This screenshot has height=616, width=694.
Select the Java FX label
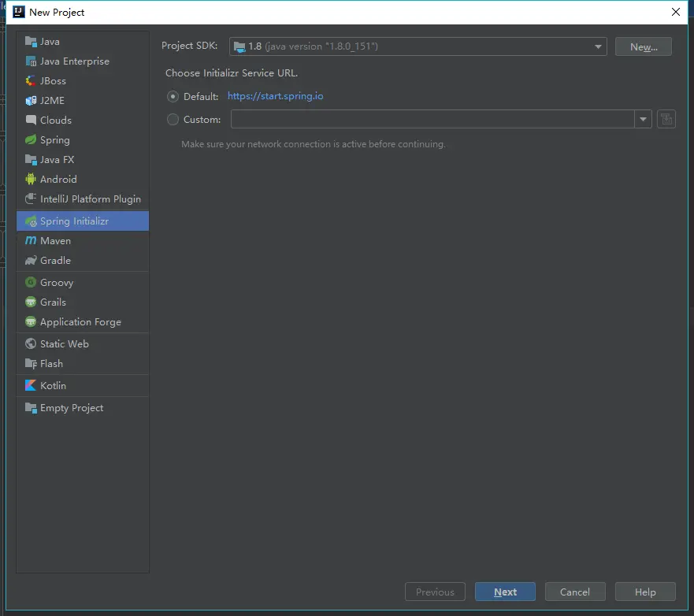tap(57, 159)
